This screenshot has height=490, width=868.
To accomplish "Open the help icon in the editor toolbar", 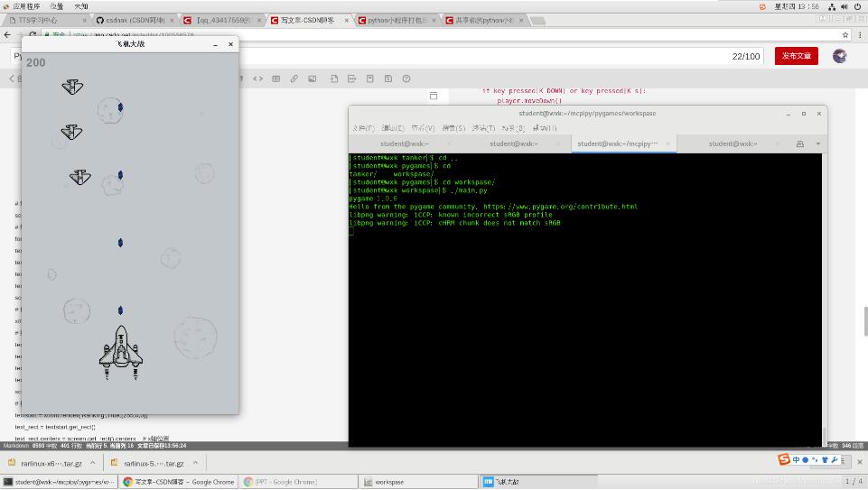I will (406, 79).
